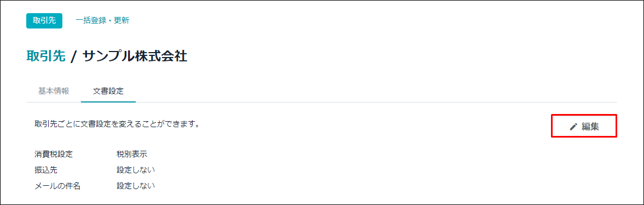The height and width of the screenshot is (205, 644).
Task: Click the 編集 text beside the pencil
Action: (x=590, y=127)
